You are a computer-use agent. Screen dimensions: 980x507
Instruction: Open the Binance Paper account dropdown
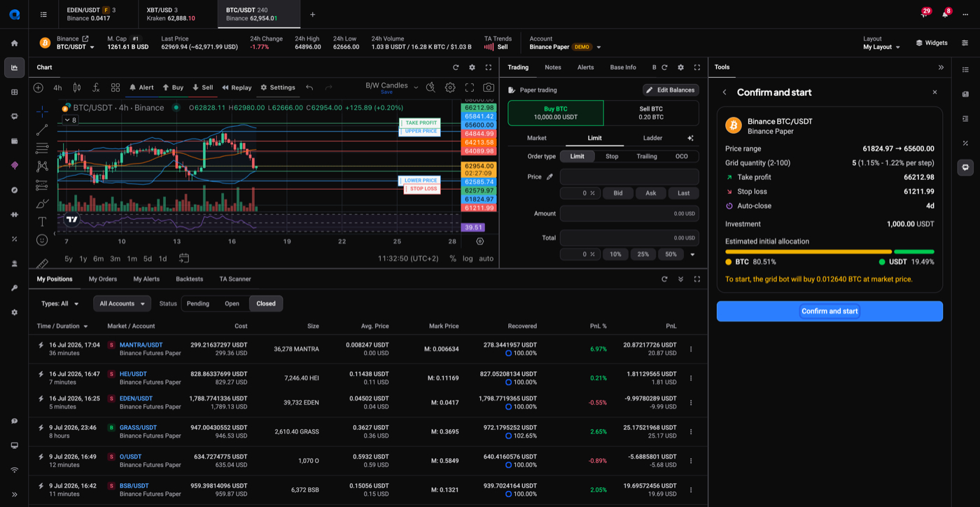click(x=566, y=47)
